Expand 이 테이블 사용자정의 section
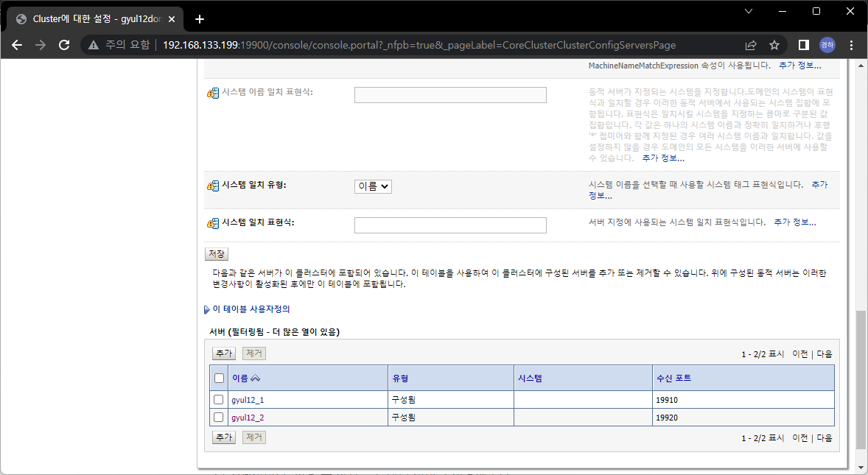This screenshot has width=868, height=475. [251, 309]
